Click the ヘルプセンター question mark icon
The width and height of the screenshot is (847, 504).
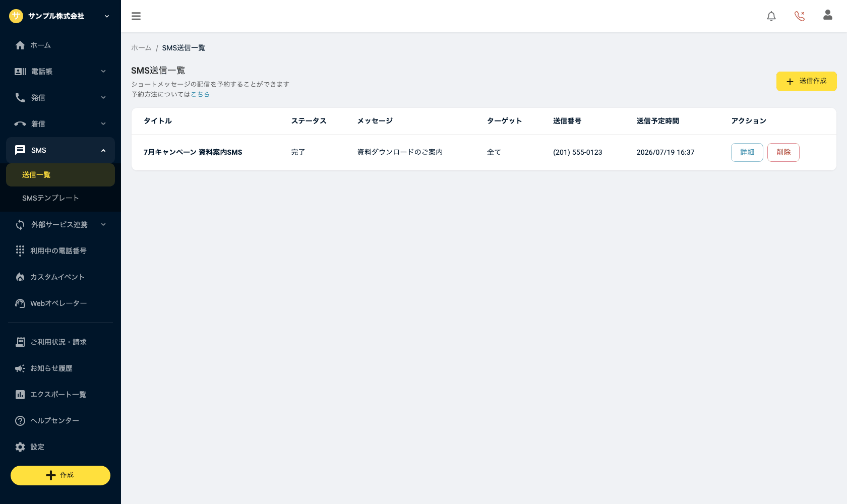point(20,421)
